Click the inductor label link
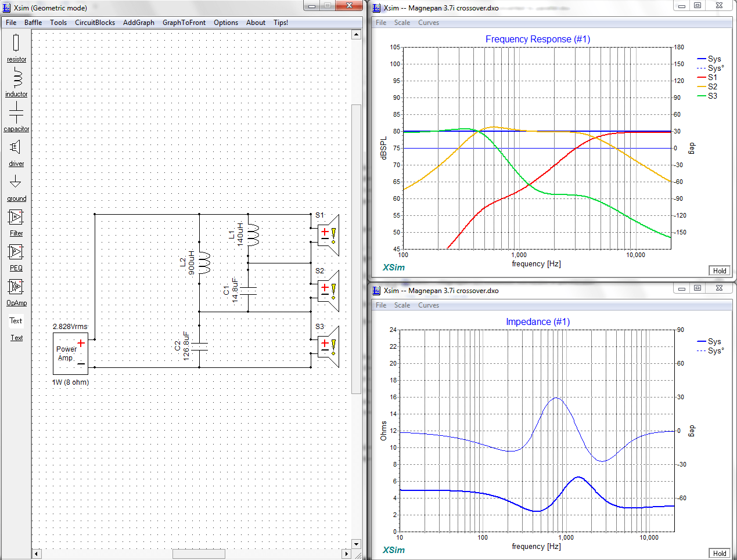 16,94
